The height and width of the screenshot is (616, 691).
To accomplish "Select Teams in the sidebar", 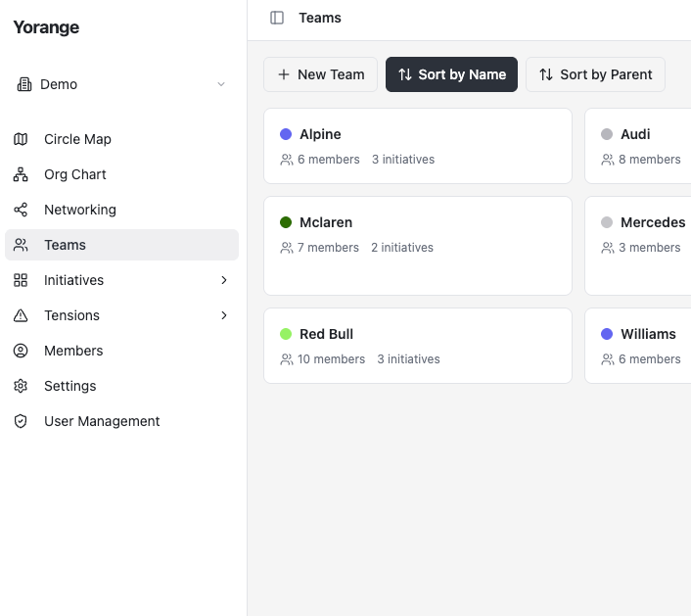I will (x=121, y=245).
